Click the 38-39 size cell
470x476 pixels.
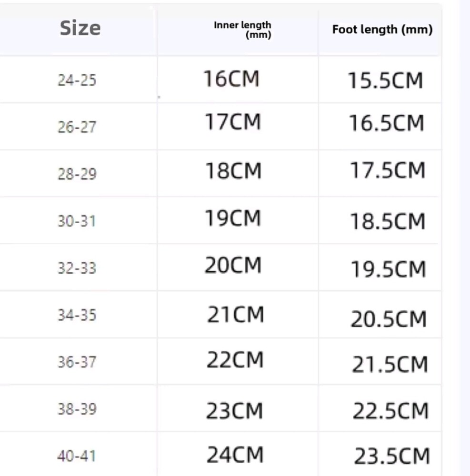tap(77, 409)
